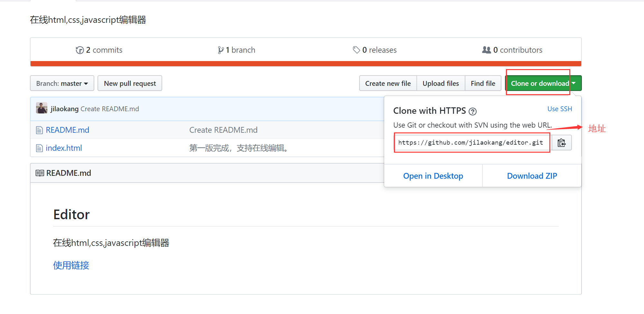
Task: Click the book icon in README.md header
Action: point(40,173)
